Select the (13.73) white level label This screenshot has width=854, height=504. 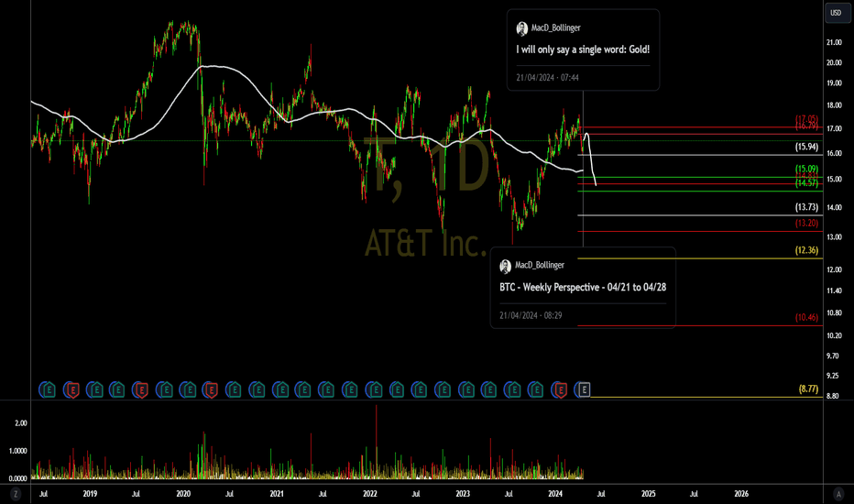806,207
